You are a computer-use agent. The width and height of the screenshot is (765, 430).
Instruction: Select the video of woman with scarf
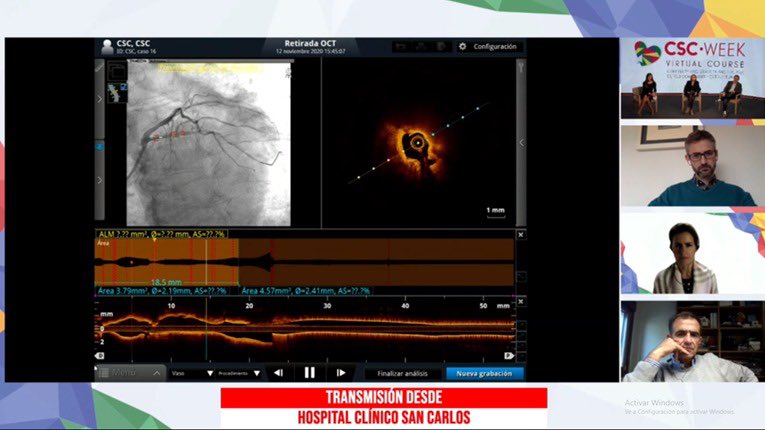click(693, 254)
